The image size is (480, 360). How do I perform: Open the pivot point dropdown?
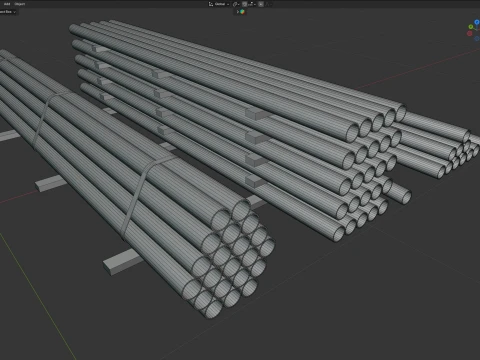pyautogui.click(x=236, y=4)
